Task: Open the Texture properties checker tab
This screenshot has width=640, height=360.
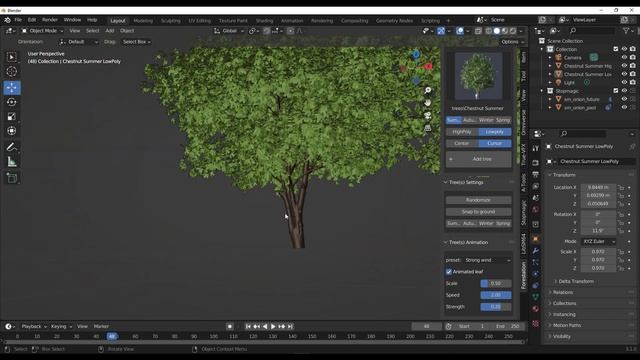Action: click(536, 323)
